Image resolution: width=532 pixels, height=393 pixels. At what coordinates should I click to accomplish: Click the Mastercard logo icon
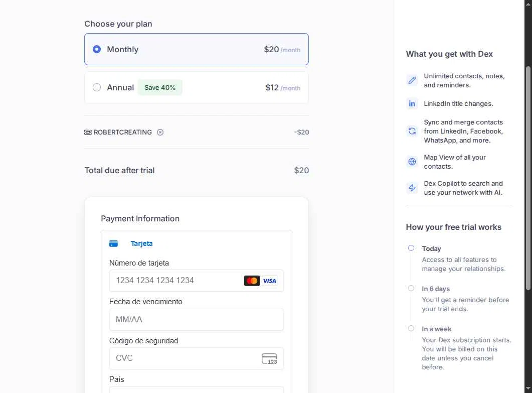[252, 281]
